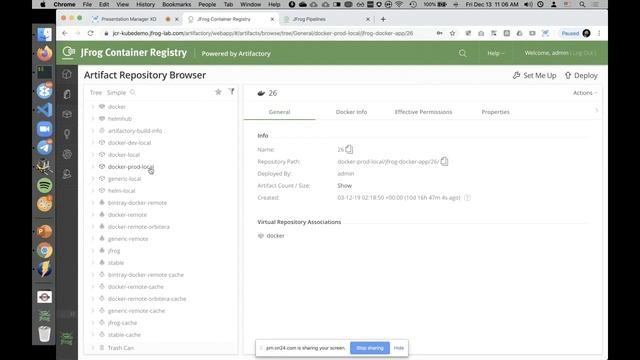
Task: Select docker-local in the repository tree
Action: (x=124, y=155)
